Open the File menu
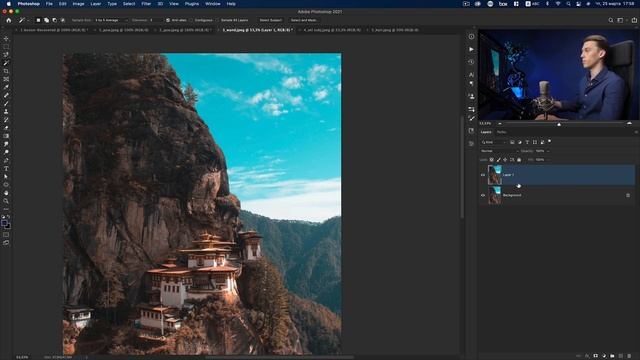This screenshot has width=640, height=360. click(49, 4)
